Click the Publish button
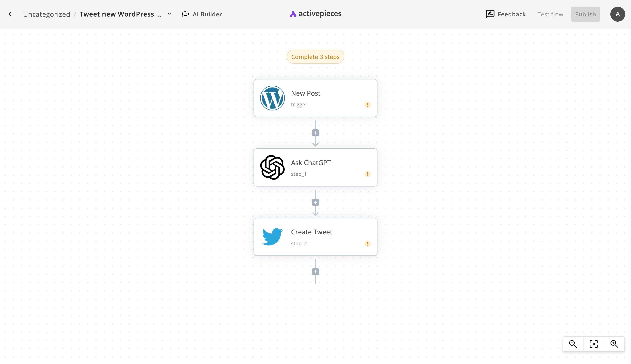 point(585,14)
